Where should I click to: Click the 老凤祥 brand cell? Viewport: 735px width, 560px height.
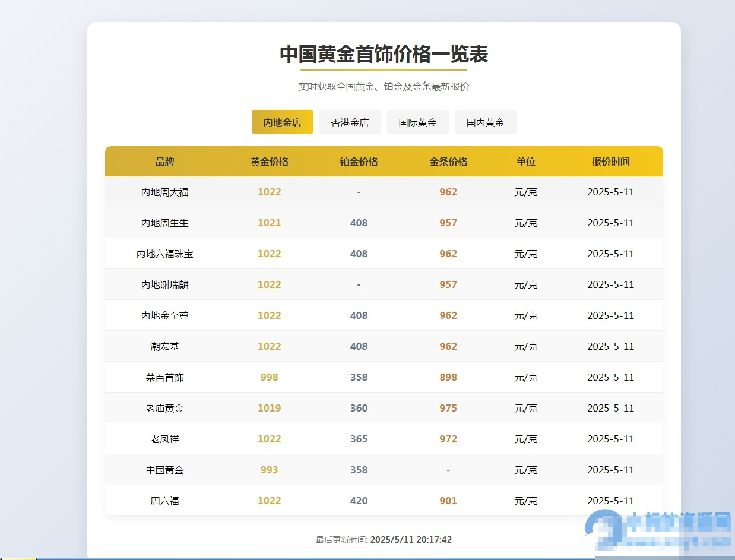[164, 439]
